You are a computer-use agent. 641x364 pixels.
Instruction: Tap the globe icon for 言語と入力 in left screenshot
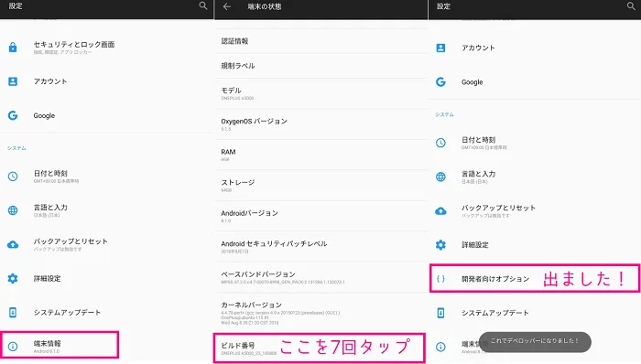[13, 210]
